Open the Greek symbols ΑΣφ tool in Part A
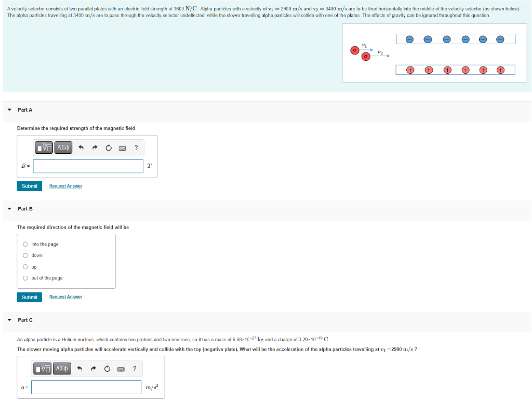 63,148
